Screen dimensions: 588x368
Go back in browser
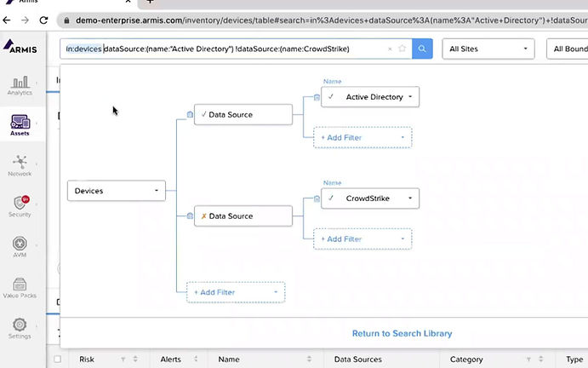click(x=7, y=20)
